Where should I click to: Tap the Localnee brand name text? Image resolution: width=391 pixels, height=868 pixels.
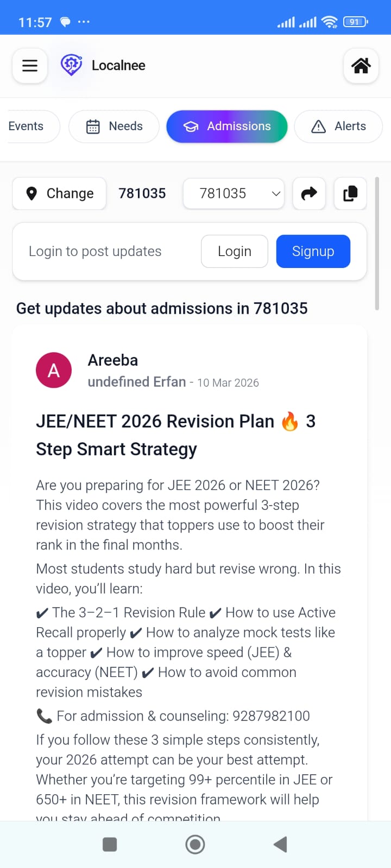[118, 66]
